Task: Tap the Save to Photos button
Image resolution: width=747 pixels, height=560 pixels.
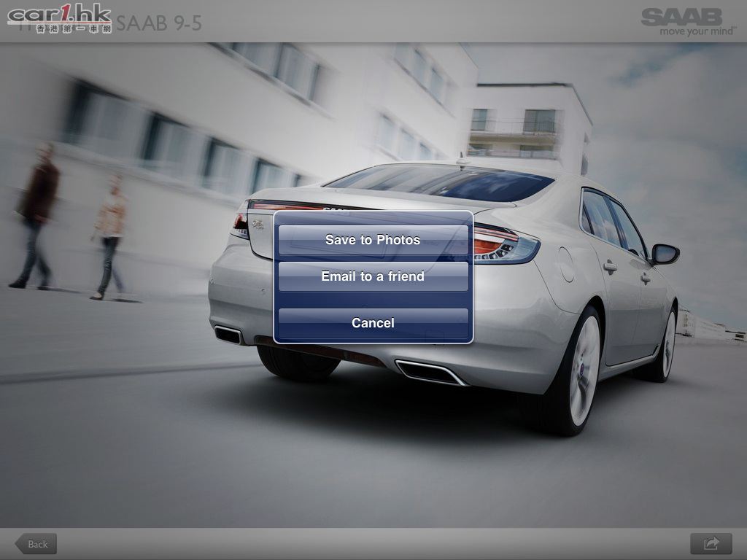Action: pyautogui.click(x=373, y=240)
